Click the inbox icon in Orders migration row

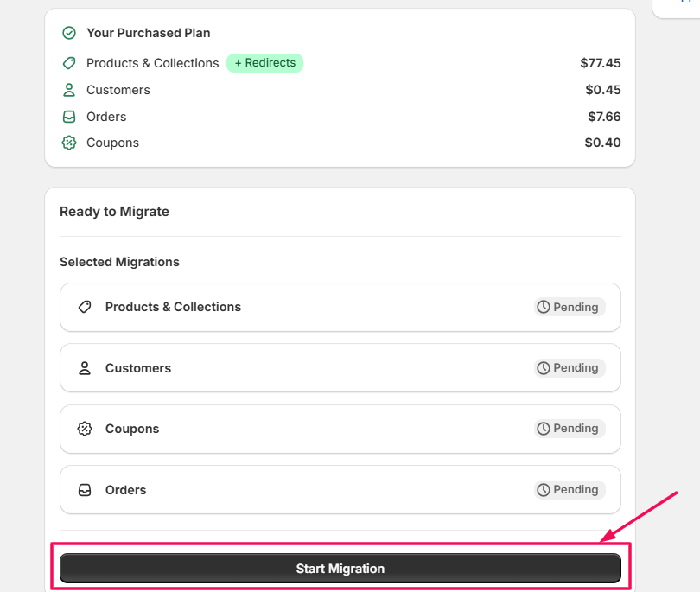(85, 490)
